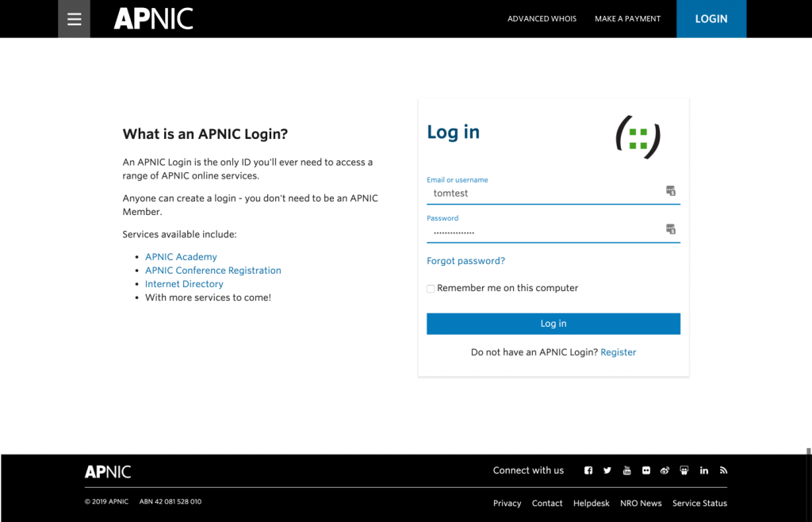Open the RSS feed icon

click(x=723, y=470)
